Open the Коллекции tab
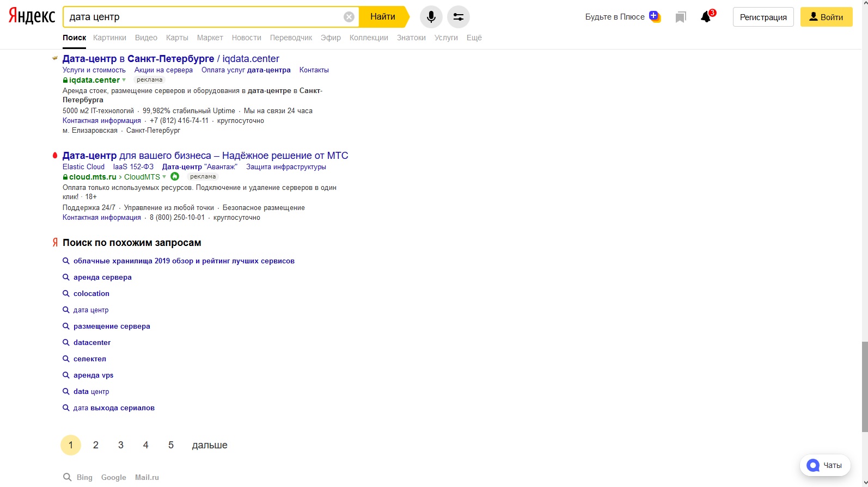The image size is (868, 487). tap(369, 38)
